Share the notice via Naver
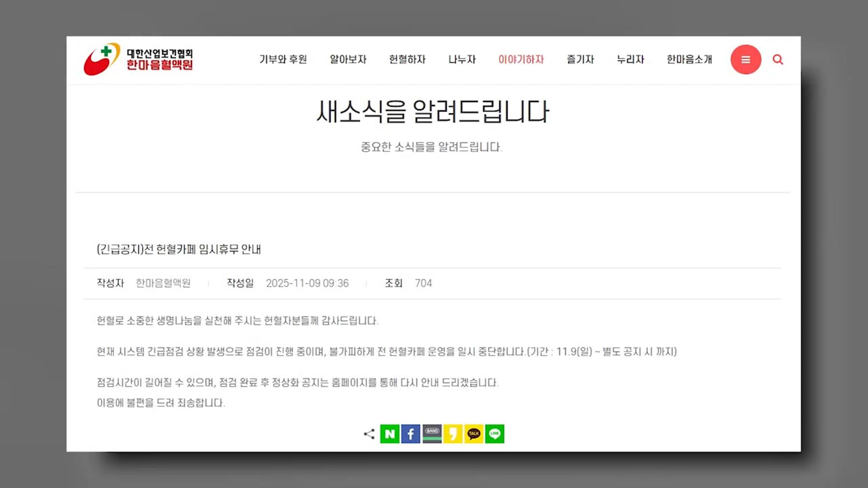 (x=390, y=434)
